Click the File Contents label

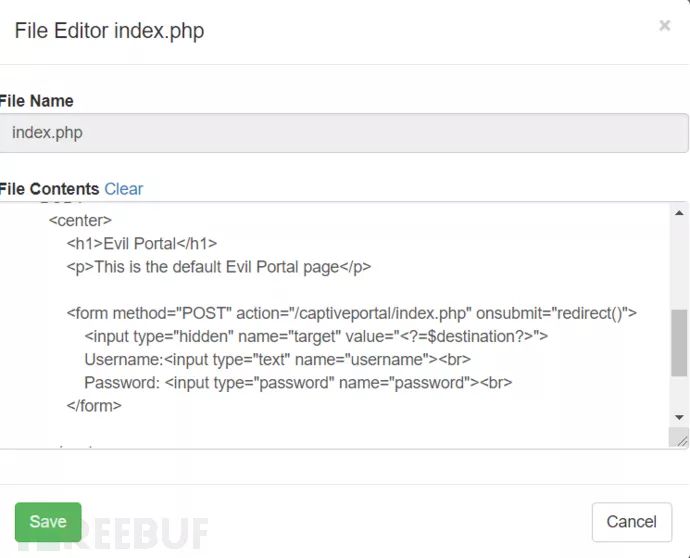pos(50,189)
